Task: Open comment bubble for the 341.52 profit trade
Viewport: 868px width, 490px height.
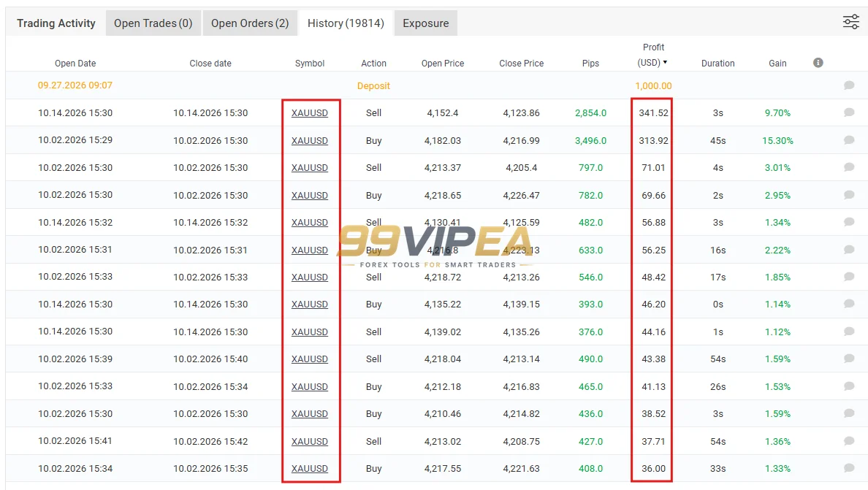Action: tap(848, 112)
